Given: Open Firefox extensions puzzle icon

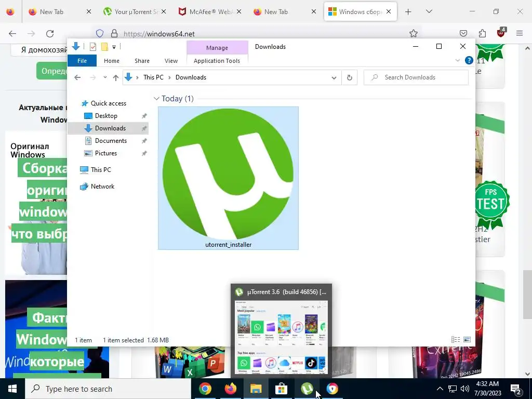Looking at the screenshot, I should pos(482,33).
